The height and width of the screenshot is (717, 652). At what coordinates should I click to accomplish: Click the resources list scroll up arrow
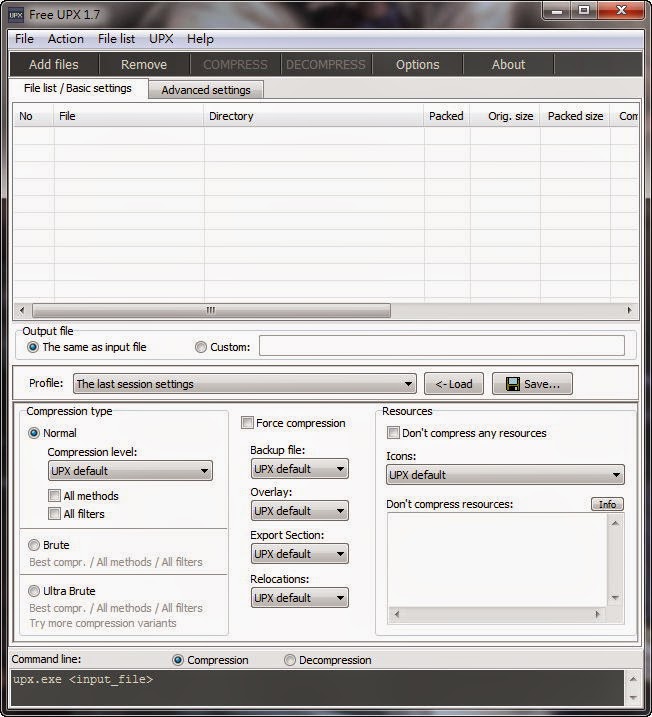(615, 523)
